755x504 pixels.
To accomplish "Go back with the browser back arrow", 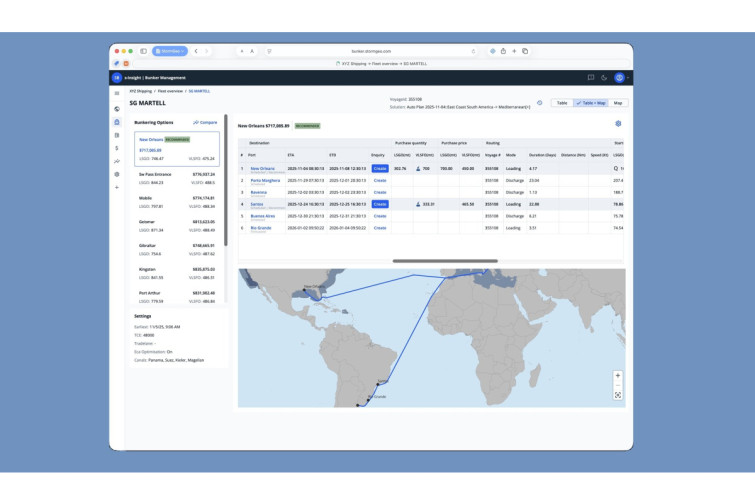I will [196, 51].
